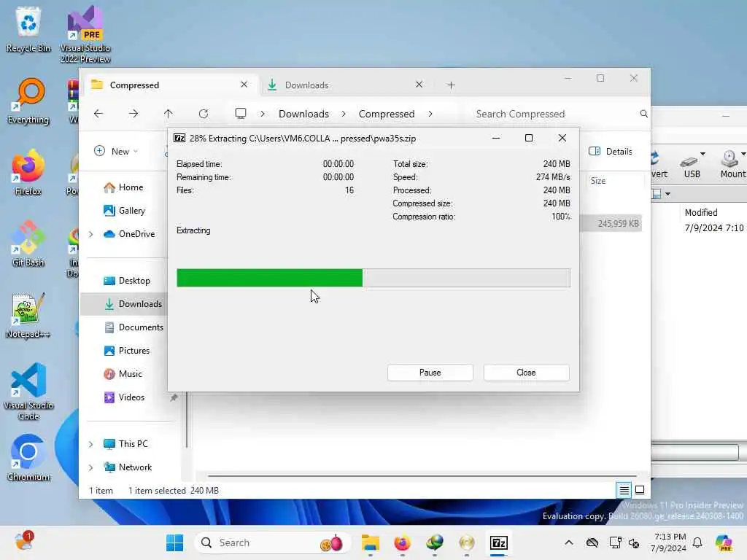
Task: Close the Compressed tab
Action: [244, 85]
